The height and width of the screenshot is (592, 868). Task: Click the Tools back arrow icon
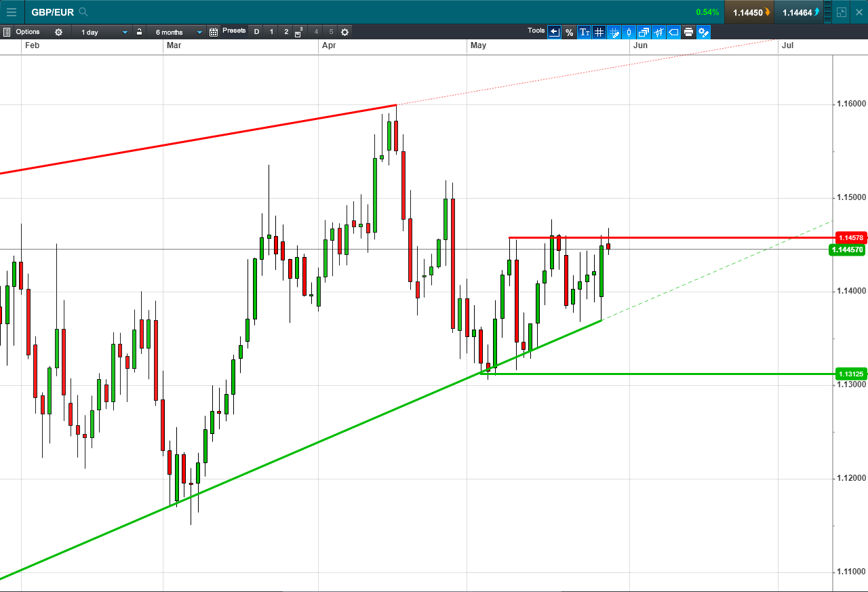554,32
